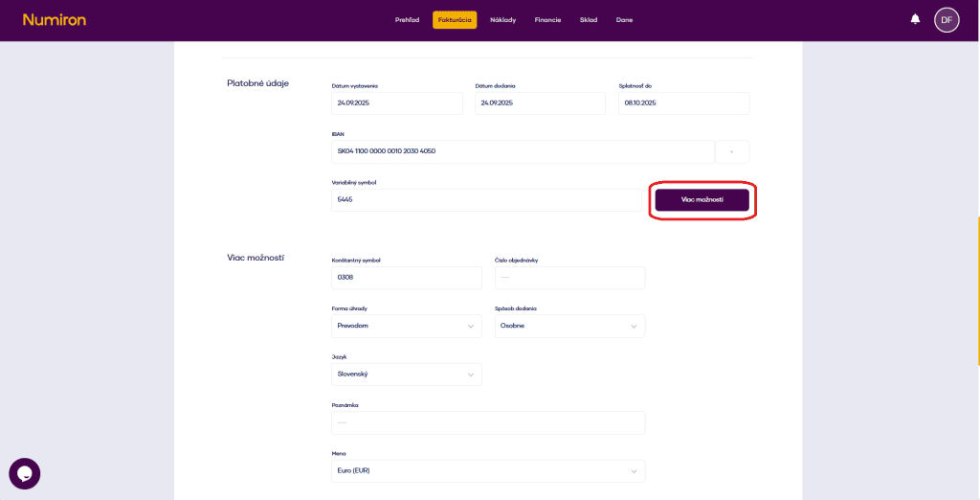Expand the Forma úhrady dropdown
Screen dimensions: 980x500
tap(406, 326)
